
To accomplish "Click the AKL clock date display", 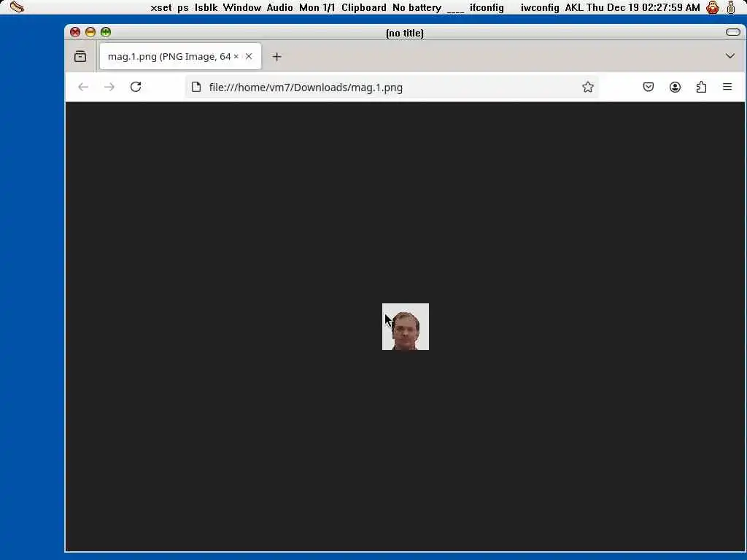I will click(x=632, y=7).
